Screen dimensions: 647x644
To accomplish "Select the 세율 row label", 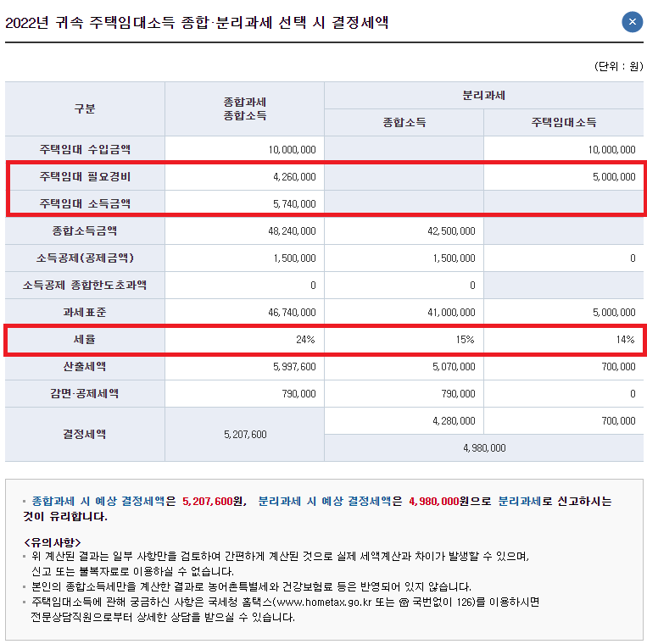I will click(85, 340).
